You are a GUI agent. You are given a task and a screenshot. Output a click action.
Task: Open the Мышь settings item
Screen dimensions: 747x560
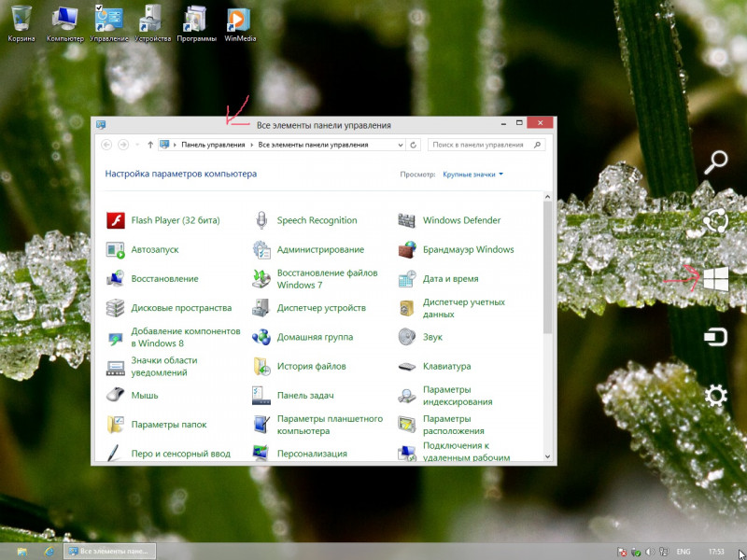(132, 395)
